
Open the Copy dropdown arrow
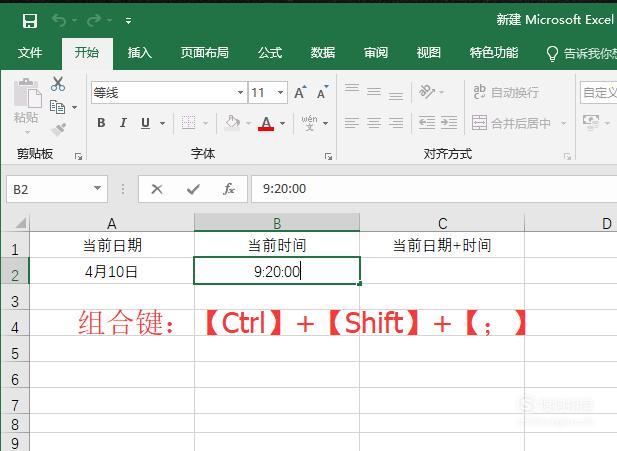click(x=74, y=107)
